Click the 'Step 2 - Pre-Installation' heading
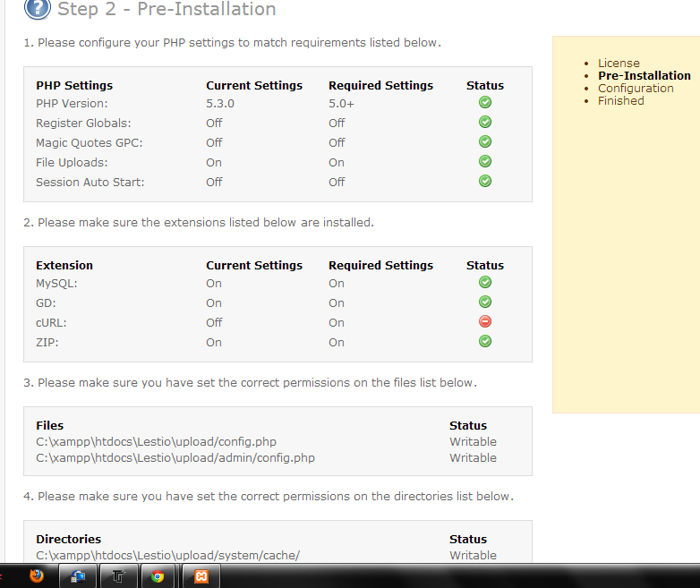 click(x=166, y=9)
